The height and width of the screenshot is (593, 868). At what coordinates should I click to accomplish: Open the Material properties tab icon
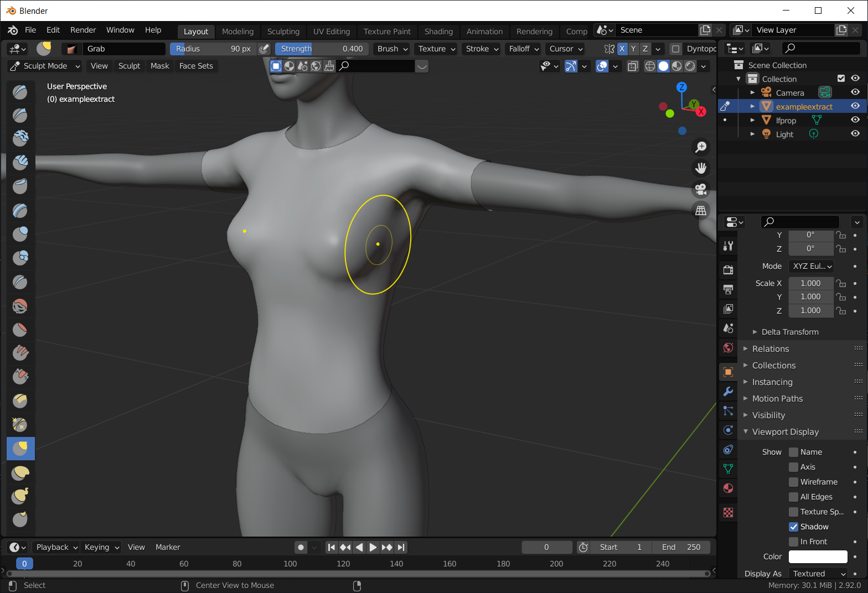pyautogui.click(x=728, y=488)
